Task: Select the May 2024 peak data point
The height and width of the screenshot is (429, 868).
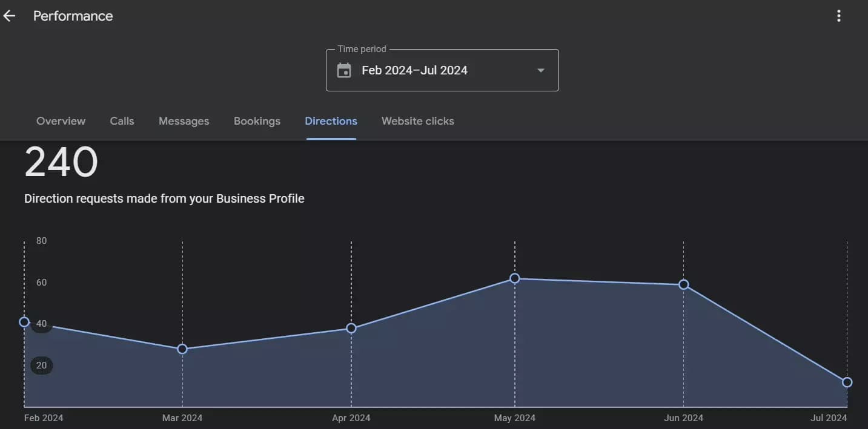Action: pos(515,278)
